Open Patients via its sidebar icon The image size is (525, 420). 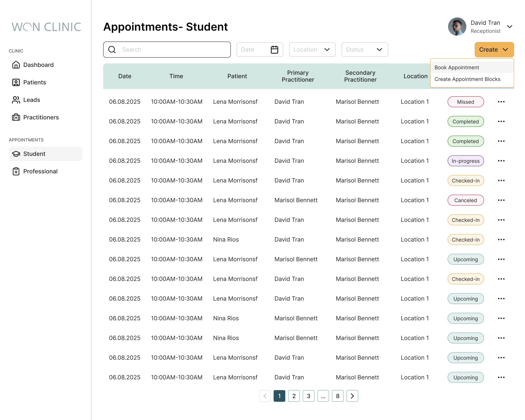point(16,82)
